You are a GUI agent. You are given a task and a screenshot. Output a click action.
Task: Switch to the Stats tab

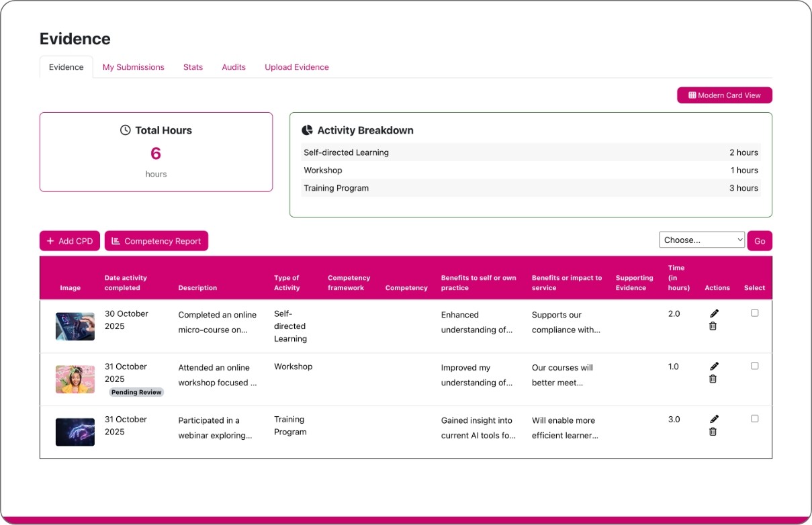(193, 67)
